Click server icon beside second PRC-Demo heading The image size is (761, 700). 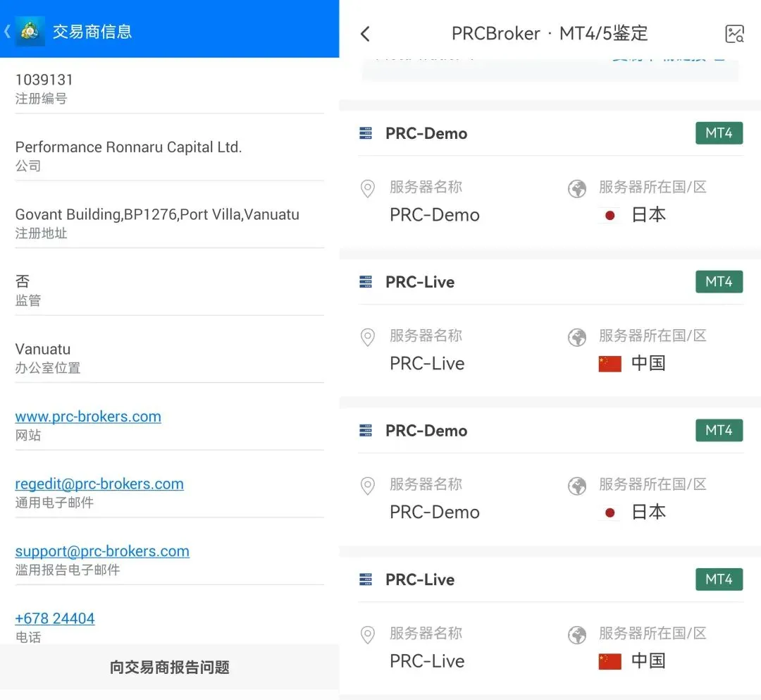click(366, 430)
